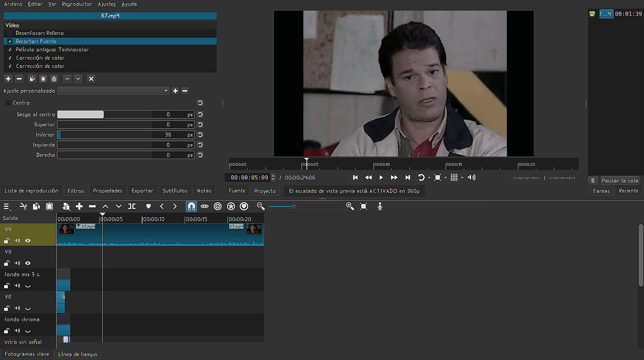Hide track V9 with the eye toggle
Viewport: 644px width, 360px height.
tap(28, 241)
